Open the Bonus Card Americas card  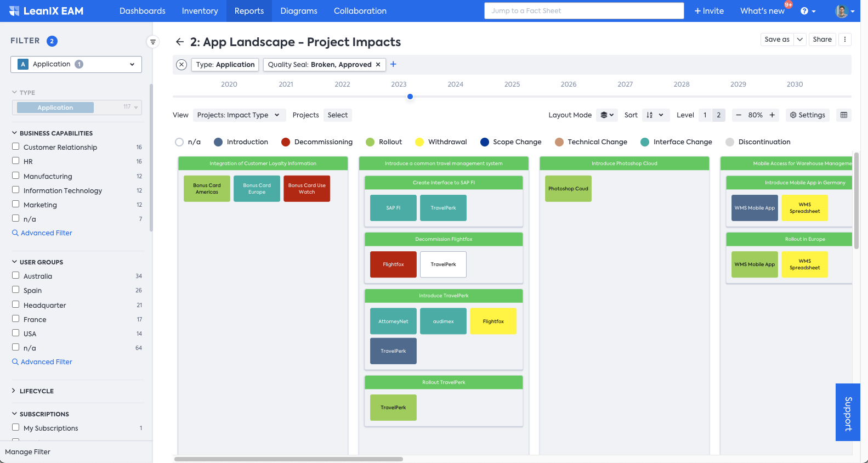pyautogui.click(x=207, y=189)
